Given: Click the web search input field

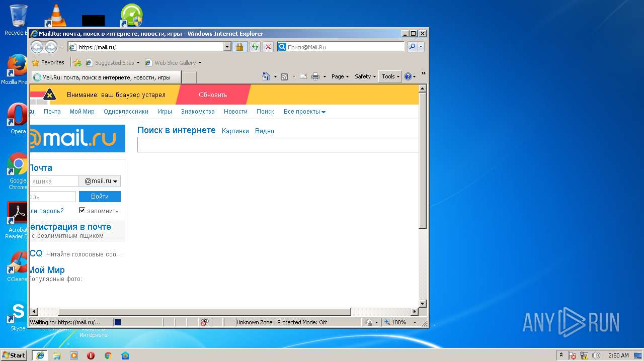Looking at the screenshot, I should click(278, 144).
